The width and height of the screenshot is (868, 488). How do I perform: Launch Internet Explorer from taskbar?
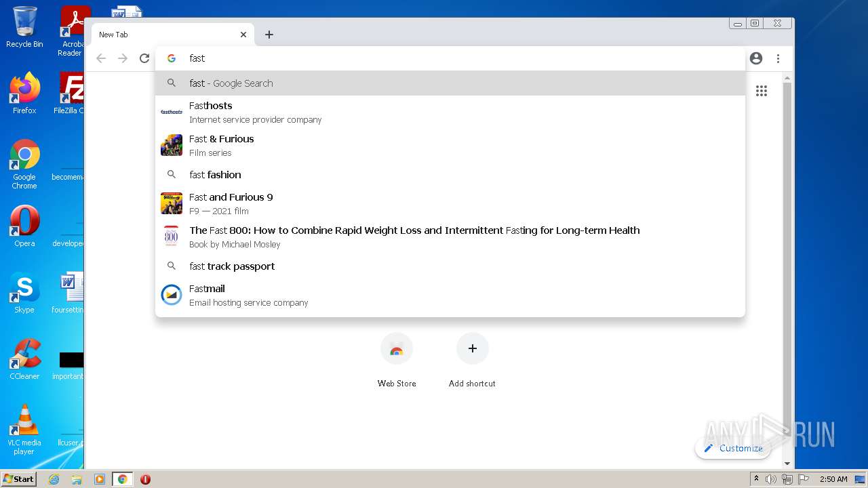[x=54, y=479]
